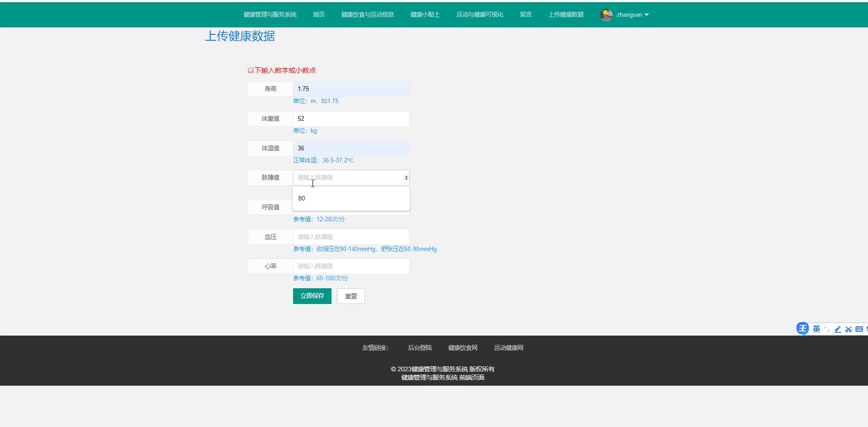Open 健康饮食网 footer link
This screenshot has height=427, width=868.
463,348
